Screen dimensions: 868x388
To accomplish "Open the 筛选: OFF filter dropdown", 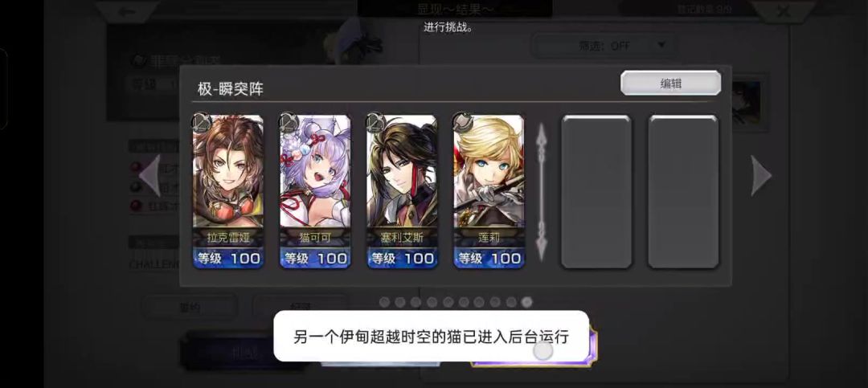I will [604, 46].
